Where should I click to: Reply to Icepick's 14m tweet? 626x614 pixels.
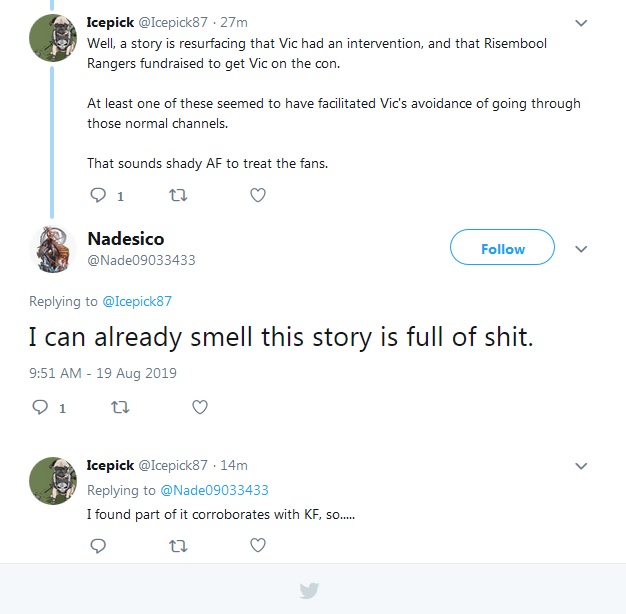pos(98,545)
